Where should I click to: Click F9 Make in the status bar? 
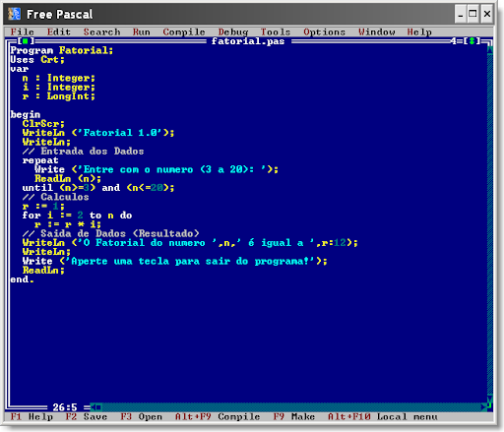pyautogui.click(x=293, y=416)
